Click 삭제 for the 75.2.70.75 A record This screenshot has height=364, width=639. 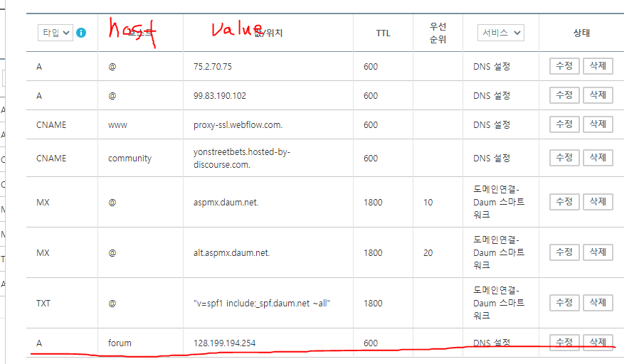pyautogui.click(x=598, y=66)
